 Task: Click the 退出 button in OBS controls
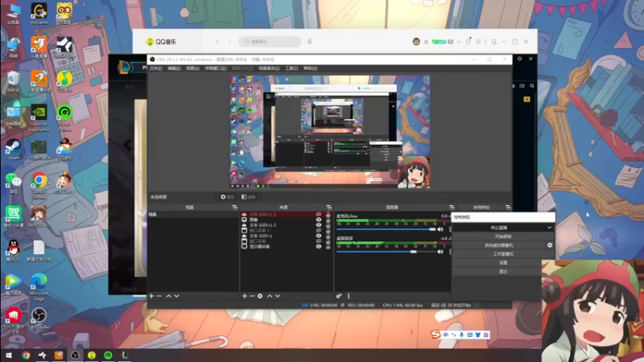(x=503, y=271)
